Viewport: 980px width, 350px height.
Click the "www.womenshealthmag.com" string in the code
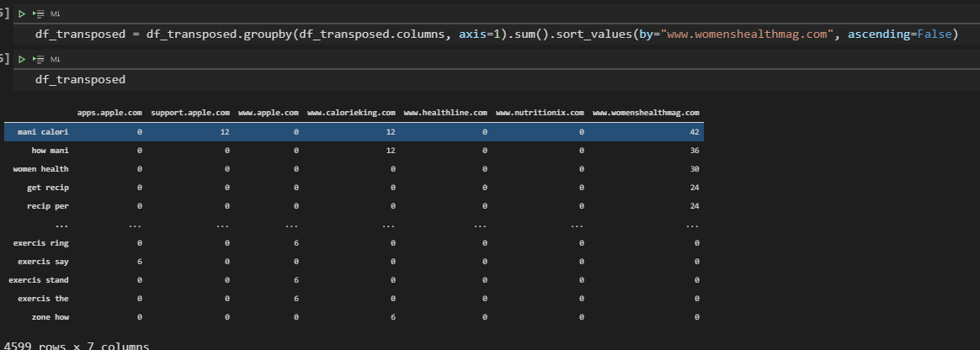[747, 34]
